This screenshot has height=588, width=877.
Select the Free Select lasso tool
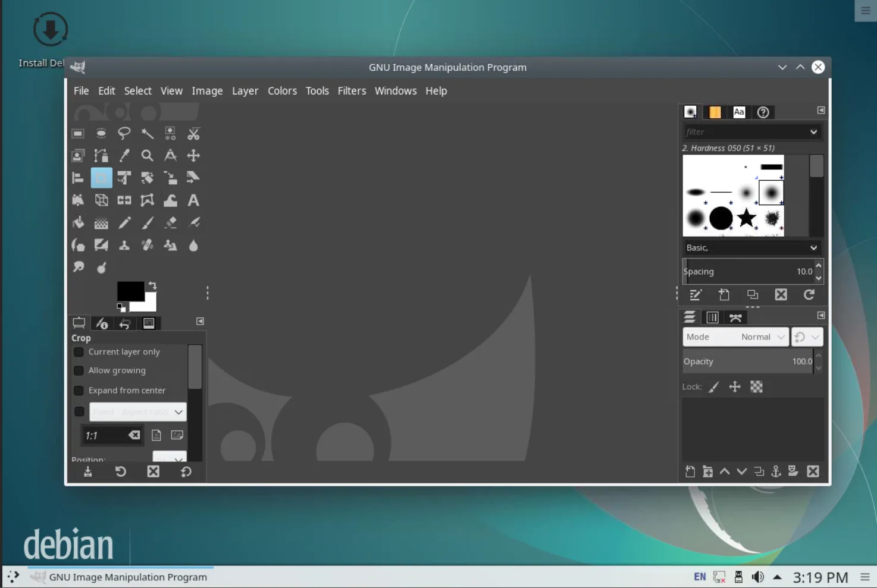click(124, 134)
